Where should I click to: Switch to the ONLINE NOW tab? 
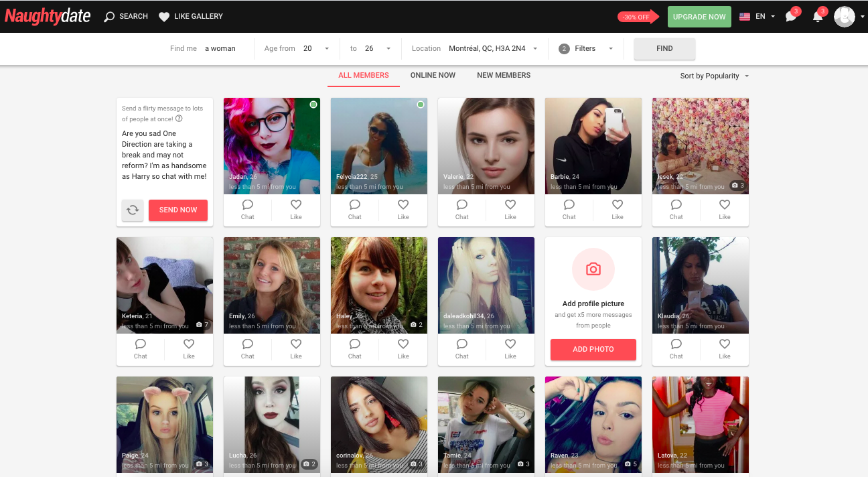(x=432, y=75)
